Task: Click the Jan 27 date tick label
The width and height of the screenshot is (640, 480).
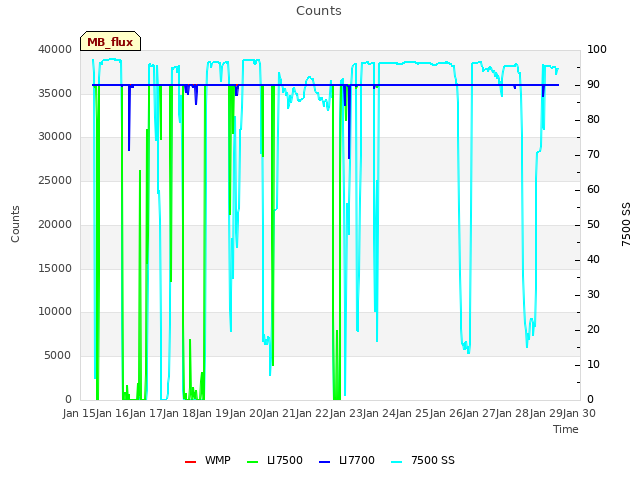Action: (x=480, y=413)
